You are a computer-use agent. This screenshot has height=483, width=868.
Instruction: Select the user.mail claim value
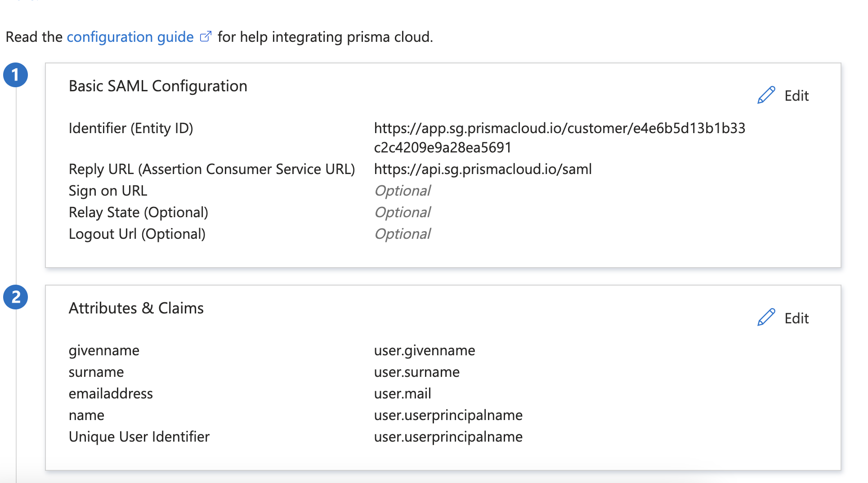402,394
